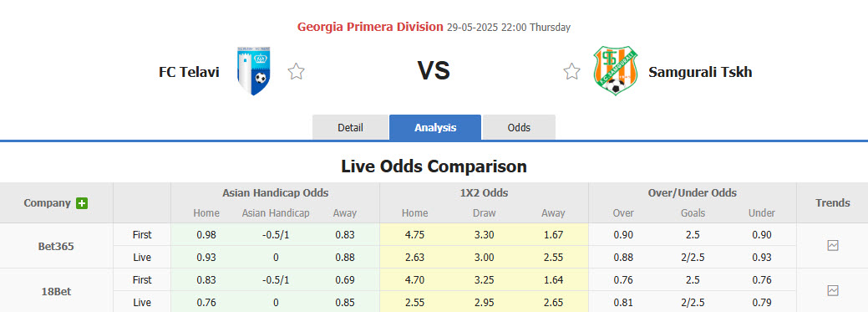Click the Samgurali Tskh team name
Viewport: 868px width, 312px height.
click(x=700, y=71)
